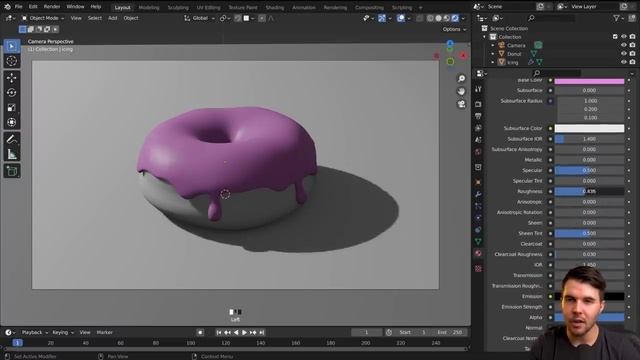Image resolution: width=640 pixels, height=360 pixels.
Task: Expand the Icing item in outliner
Action: 493,62
